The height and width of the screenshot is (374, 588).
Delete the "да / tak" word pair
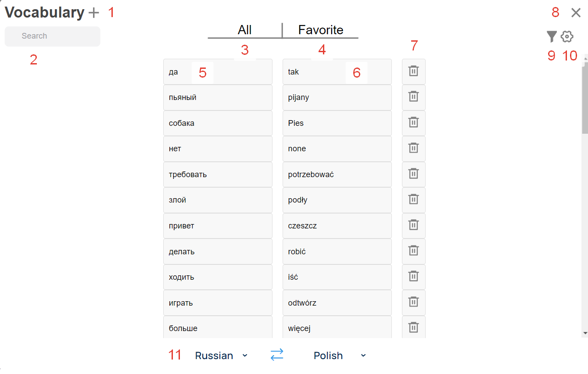click(413, 71)
